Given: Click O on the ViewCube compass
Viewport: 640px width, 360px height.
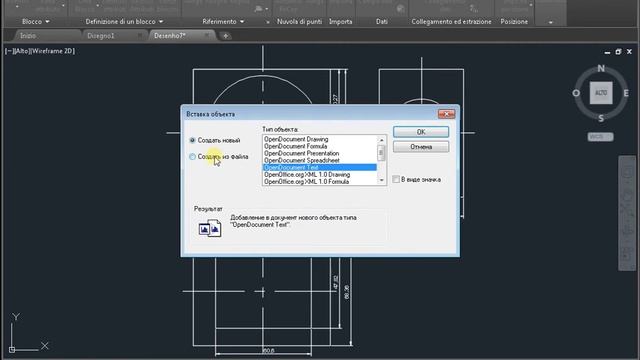Looking at the screenshot, I should coord(576,93).
